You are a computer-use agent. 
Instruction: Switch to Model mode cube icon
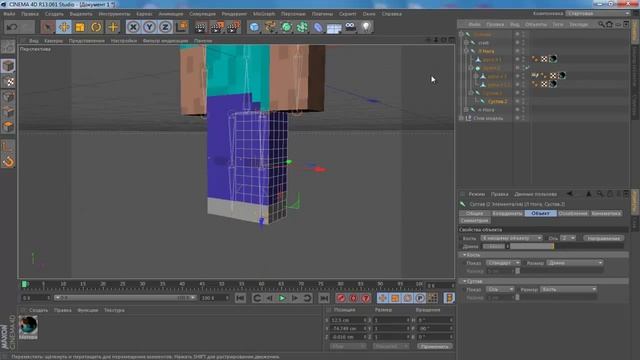click(x=8, y=66)
